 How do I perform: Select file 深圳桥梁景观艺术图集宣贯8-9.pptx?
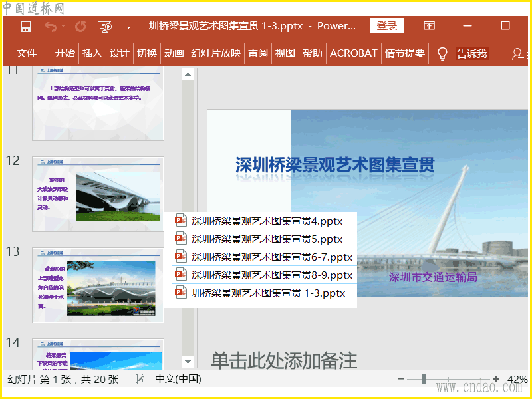(271, 275)
